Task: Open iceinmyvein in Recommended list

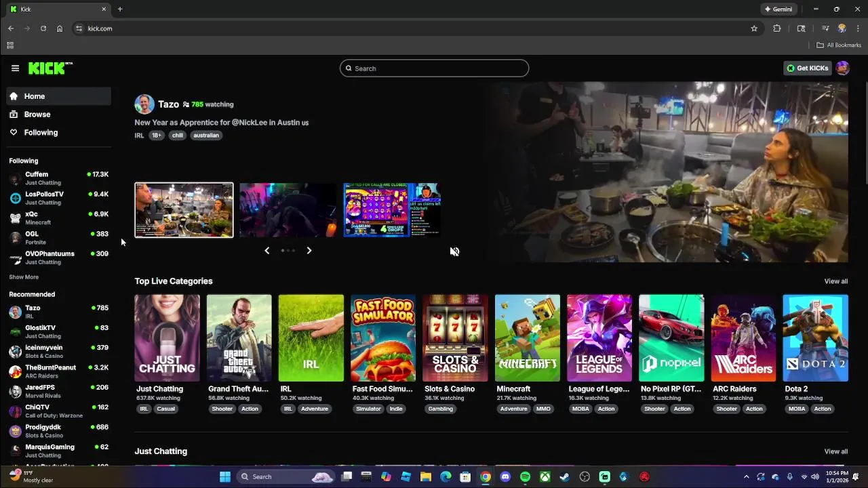Action: click(58, 351)
